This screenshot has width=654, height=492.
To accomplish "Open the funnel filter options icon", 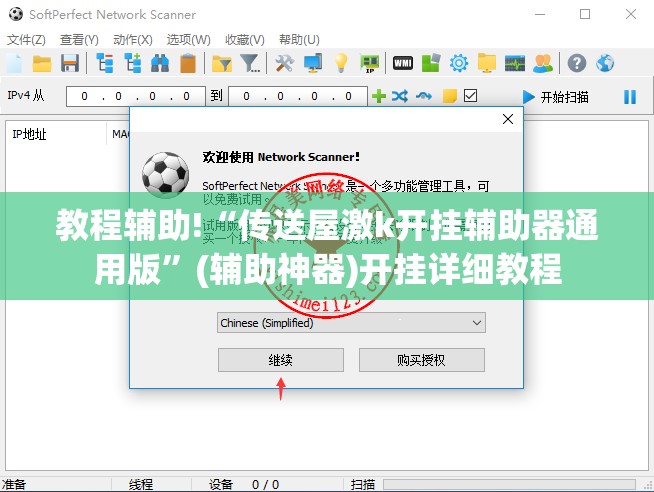I will pyautogui.click(x=250, y=63).
